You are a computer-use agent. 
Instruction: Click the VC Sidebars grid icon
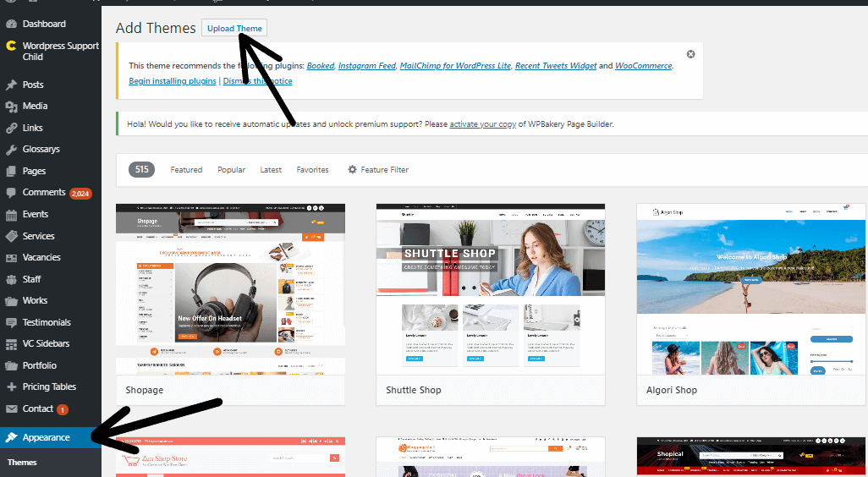tap(11, 344)
